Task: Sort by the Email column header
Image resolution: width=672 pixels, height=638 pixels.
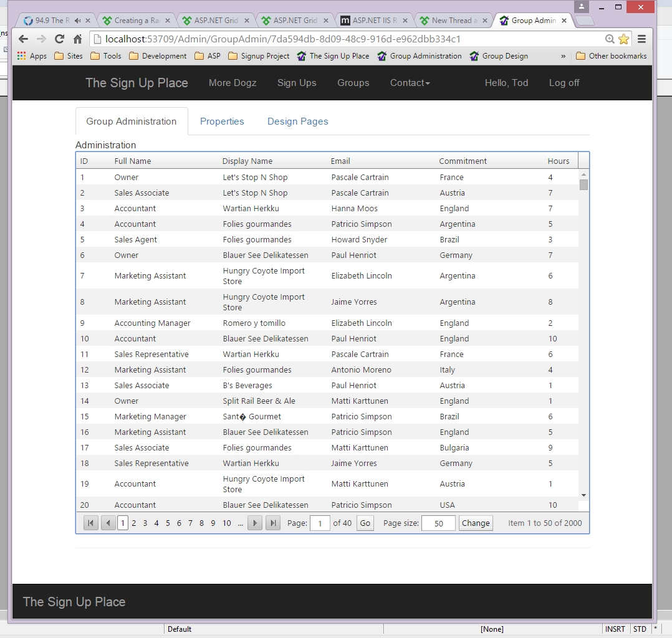Action: point(340,161)
